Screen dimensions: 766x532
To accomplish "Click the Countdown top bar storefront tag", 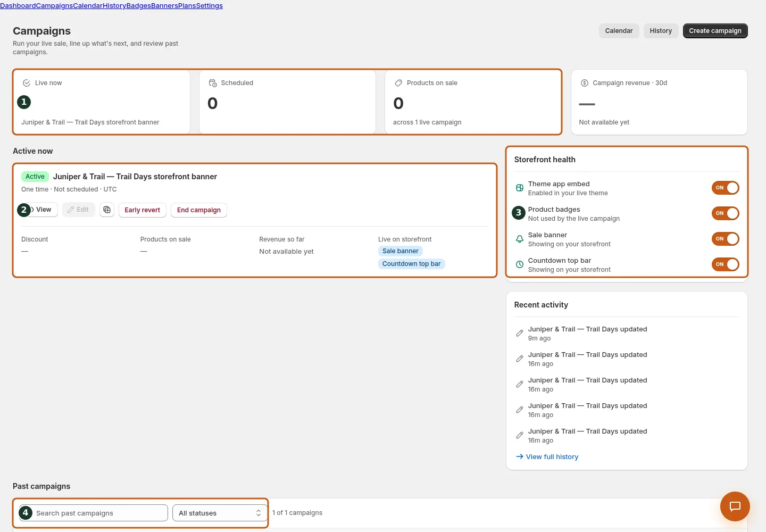I will (411, 264).
